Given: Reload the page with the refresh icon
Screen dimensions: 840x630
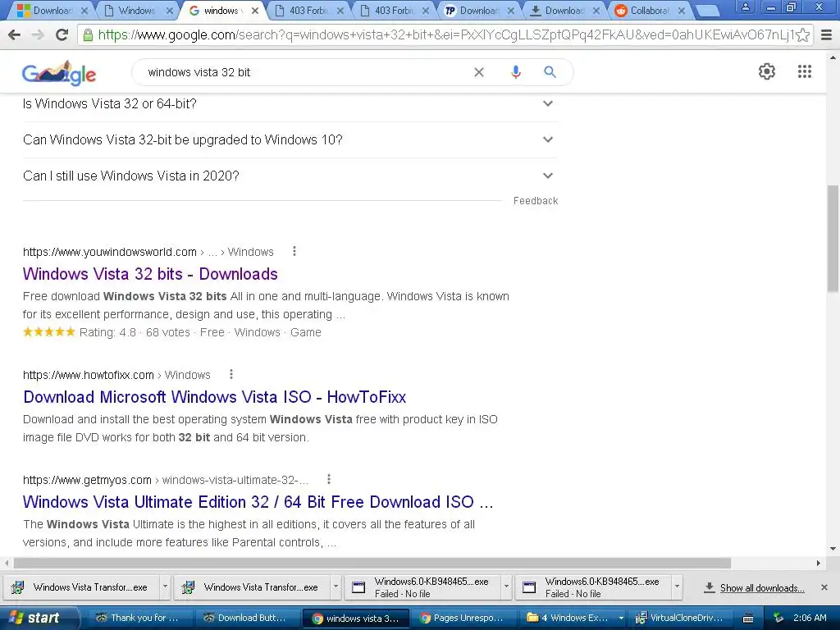Looking at the screenshot, I should click(x=62, y=34).
